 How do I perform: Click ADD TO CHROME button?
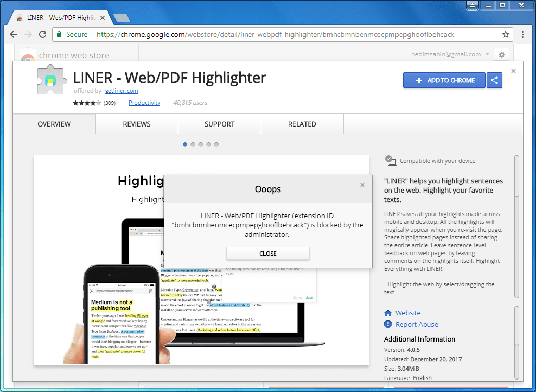point(444,80)
